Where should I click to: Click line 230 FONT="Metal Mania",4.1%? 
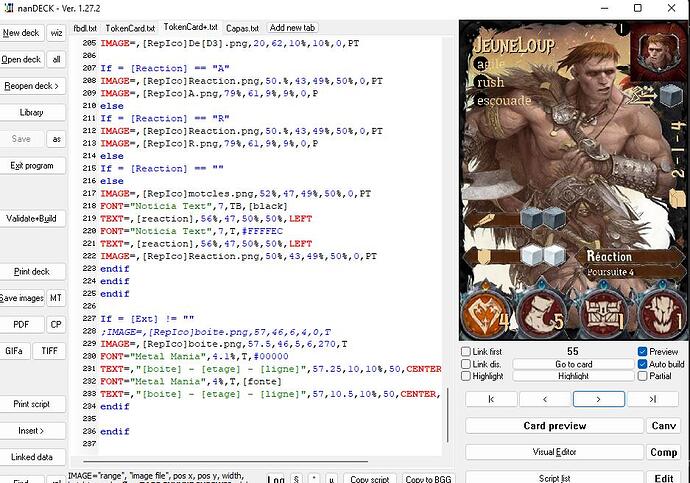[194, 356]
